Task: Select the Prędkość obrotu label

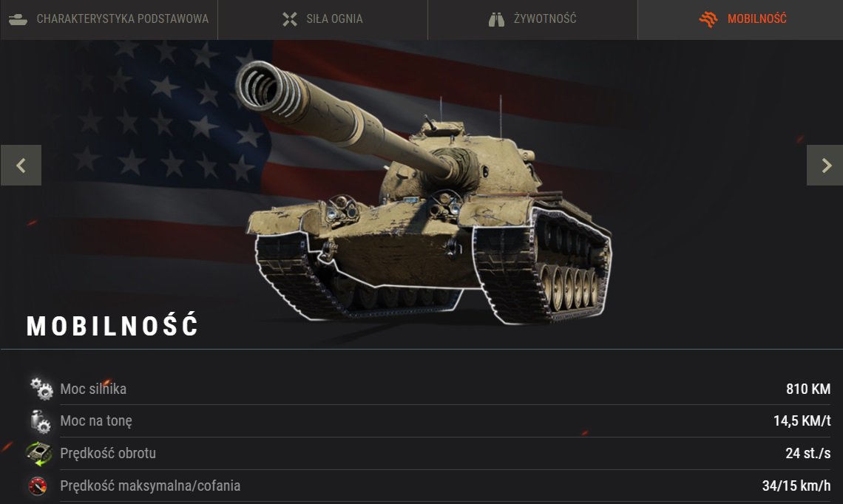Action: pyautogui.click(x=108, y=454)
